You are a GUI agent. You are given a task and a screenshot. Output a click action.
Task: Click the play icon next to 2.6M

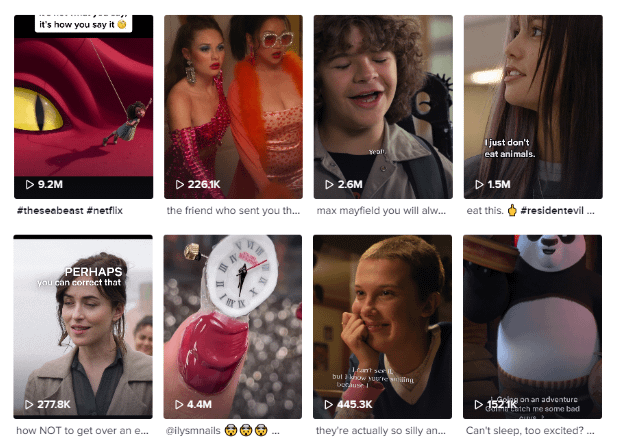[329, 184]
